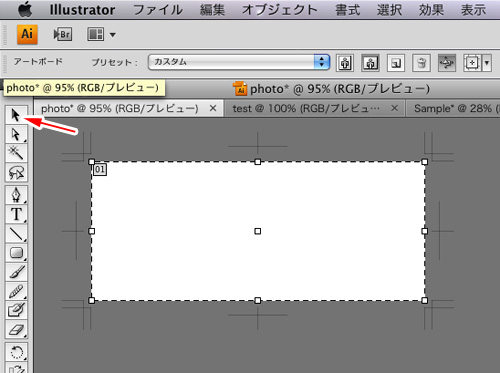Switch to the Sample* @ 28% document tab
500x373 pixels.
point(453,108)
